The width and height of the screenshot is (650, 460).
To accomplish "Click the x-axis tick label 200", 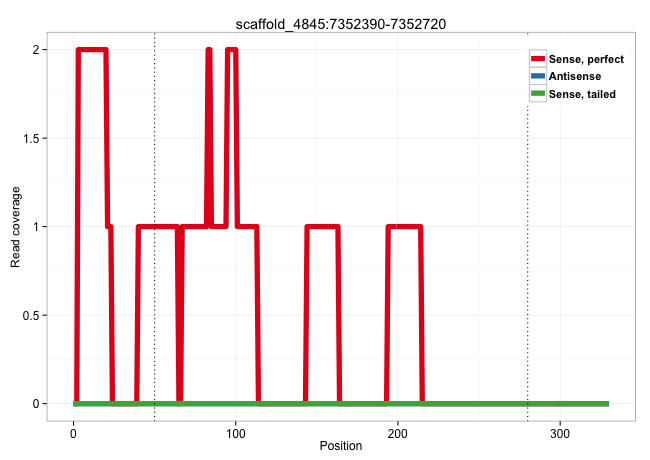I will 398,432.
